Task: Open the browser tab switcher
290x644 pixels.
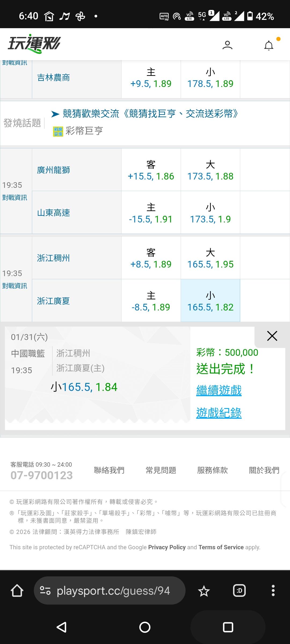Action: 239,591
